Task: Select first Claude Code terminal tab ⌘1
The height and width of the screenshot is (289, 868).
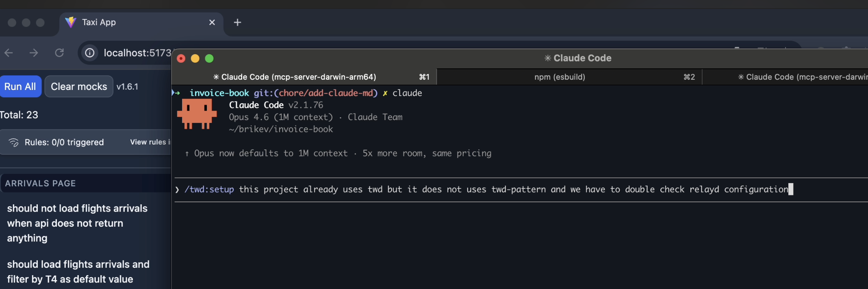Action: (x=304, y=77)
